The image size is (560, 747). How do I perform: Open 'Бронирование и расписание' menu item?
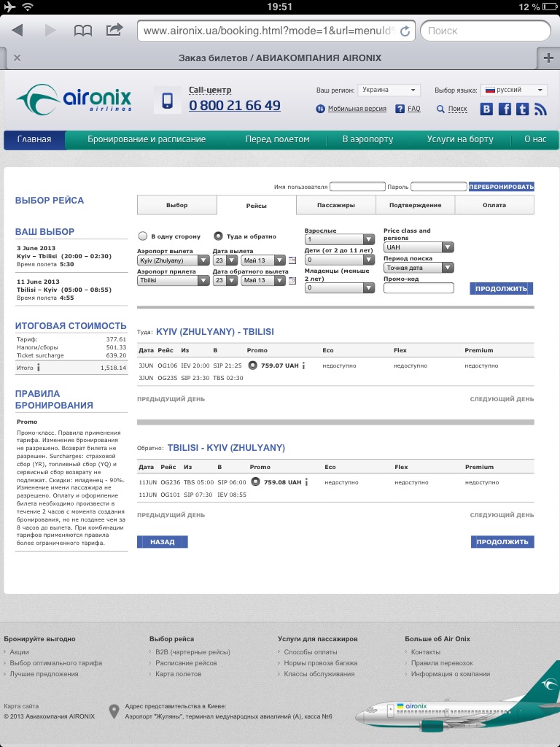[x=147, y=139]
